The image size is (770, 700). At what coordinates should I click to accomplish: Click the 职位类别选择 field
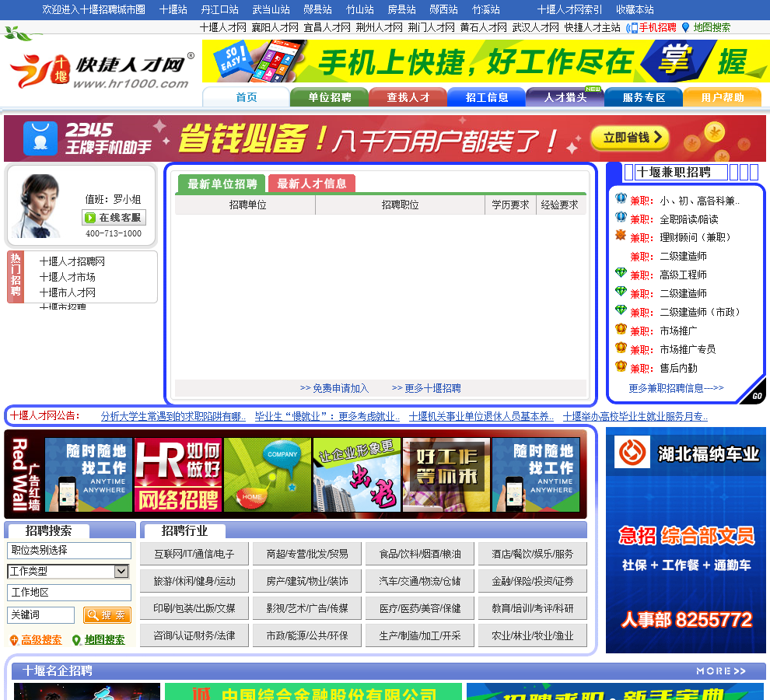click(x=69, y=550)
